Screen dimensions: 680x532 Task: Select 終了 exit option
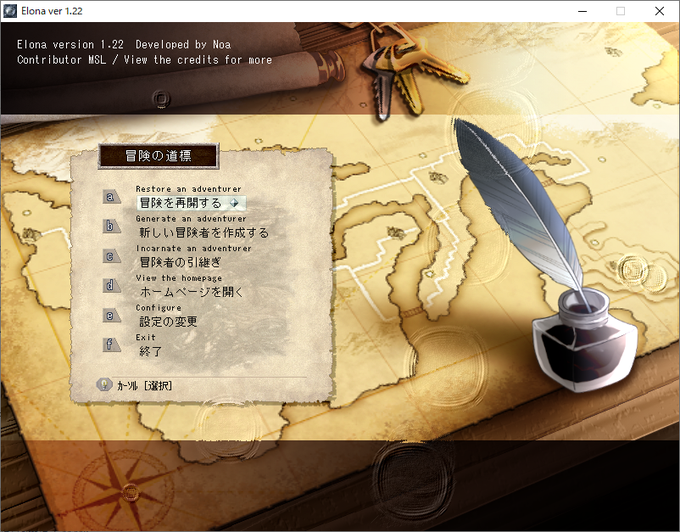(x=150, y=351)
